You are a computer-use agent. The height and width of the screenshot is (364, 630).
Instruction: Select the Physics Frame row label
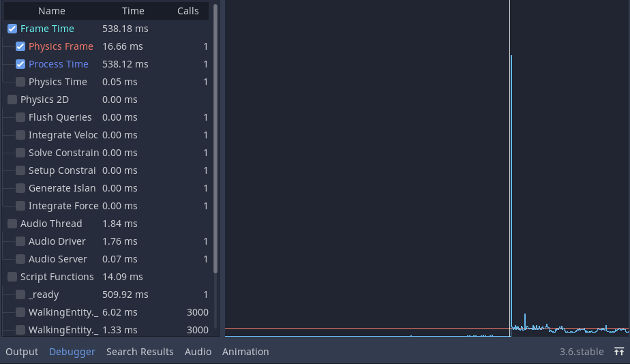[x=61, y=46]
